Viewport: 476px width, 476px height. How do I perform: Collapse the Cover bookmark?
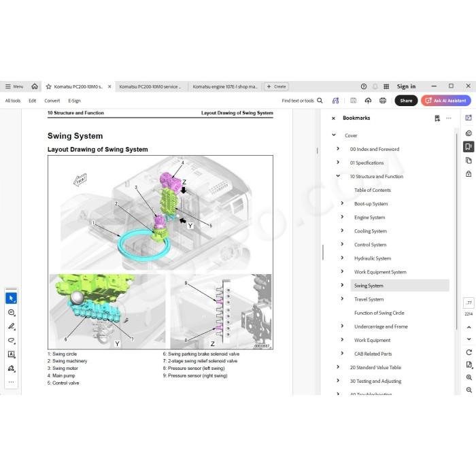[334, 135]
